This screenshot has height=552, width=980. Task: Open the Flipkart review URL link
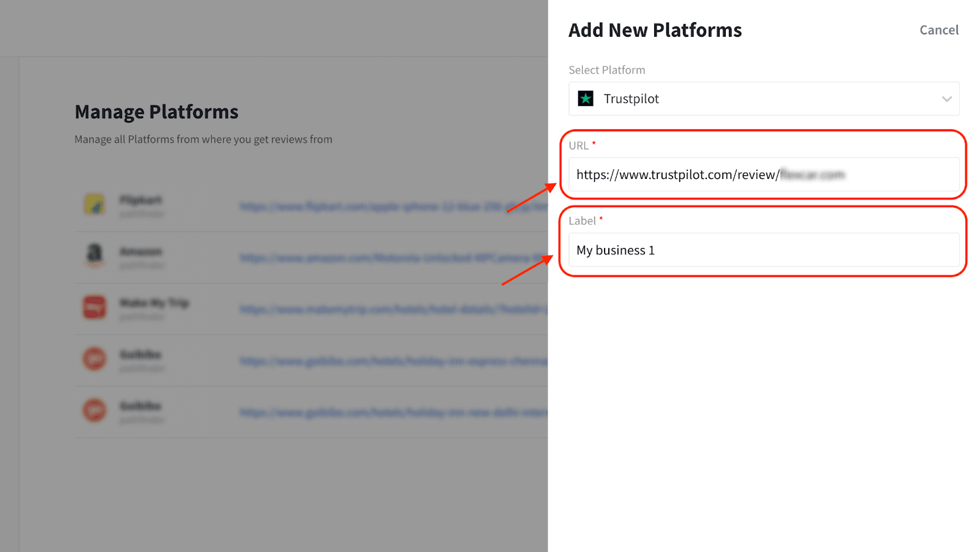coord(392,207)
